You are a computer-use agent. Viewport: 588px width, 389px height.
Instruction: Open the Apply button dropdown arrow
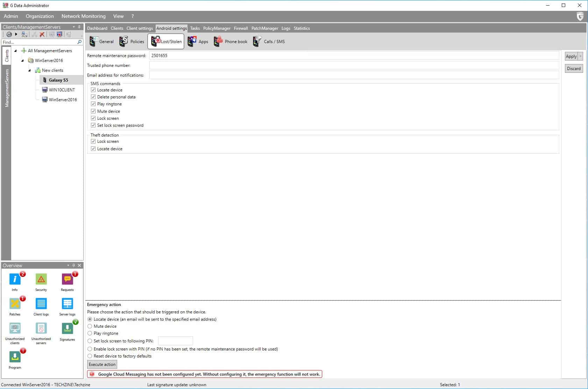coord(581,56)
